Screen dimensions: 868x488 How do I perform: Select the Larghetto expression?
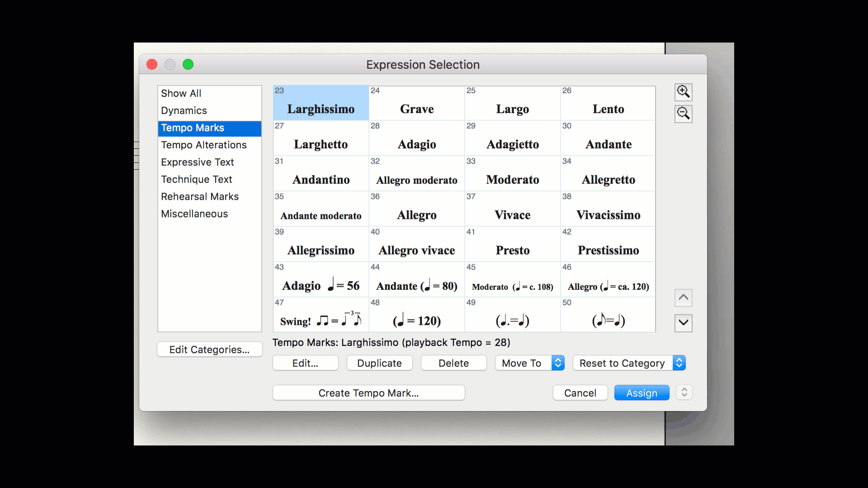321,138
